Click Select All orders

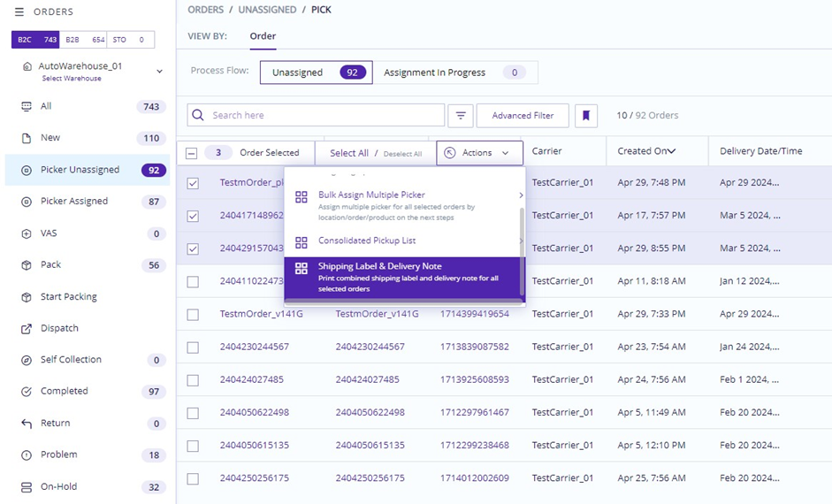coord(349,153)
